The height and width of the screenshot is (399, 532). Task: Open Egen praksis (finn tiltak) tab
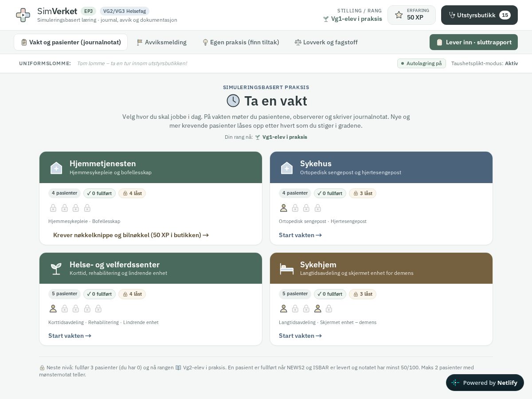click(241, 42)
